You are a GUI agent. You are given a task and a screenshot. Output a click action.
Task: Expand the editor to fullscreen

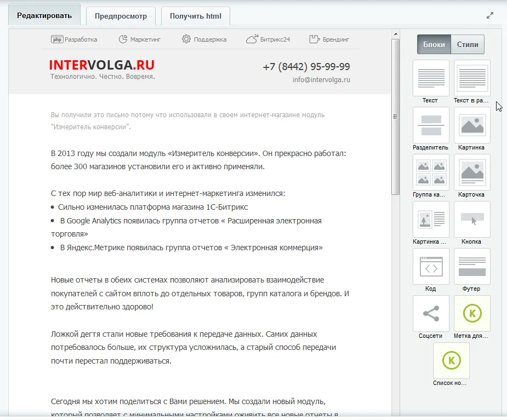490,16
